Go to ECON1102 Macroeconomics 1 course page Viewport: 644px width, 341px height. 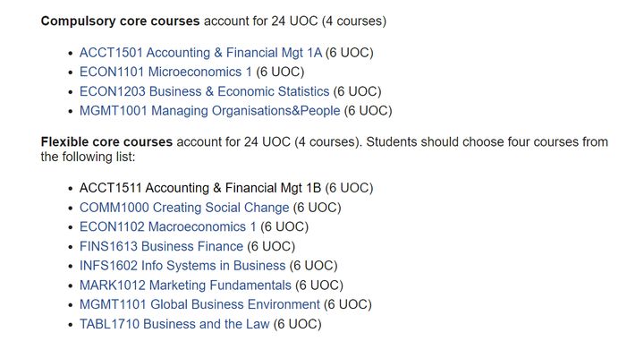pos(167,226)
